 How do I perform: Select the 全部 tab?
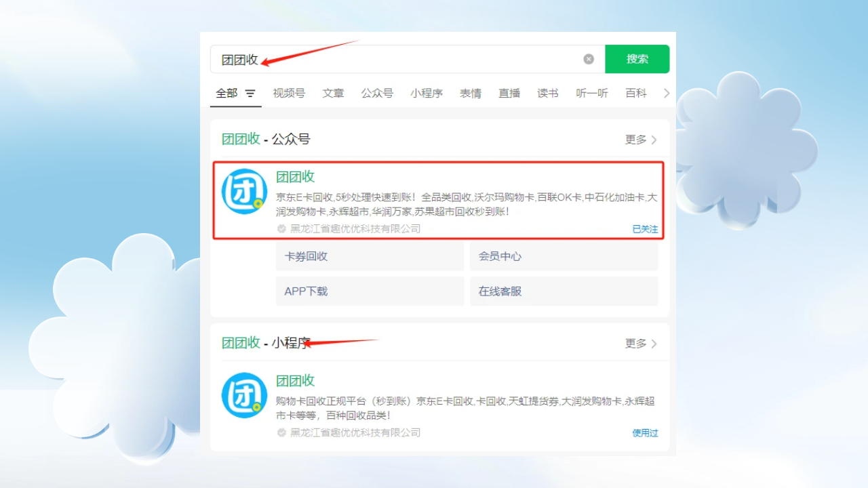click(226, 94)
